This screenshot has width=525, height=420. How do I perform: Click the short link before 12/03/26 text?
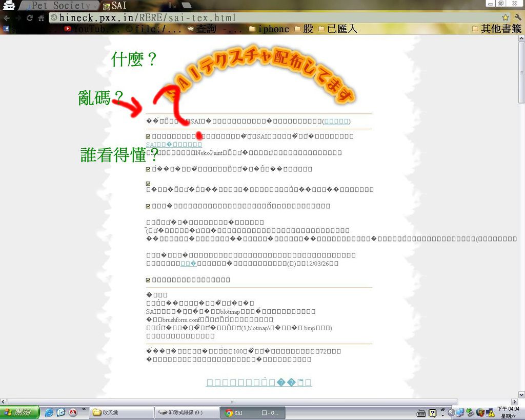189,264
